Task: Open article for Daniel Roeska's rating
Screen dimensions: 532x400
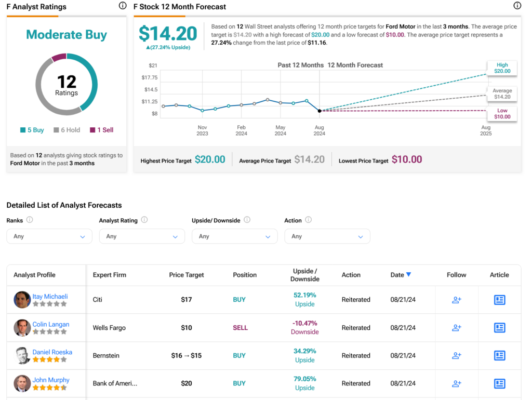Action: [499, 356]
